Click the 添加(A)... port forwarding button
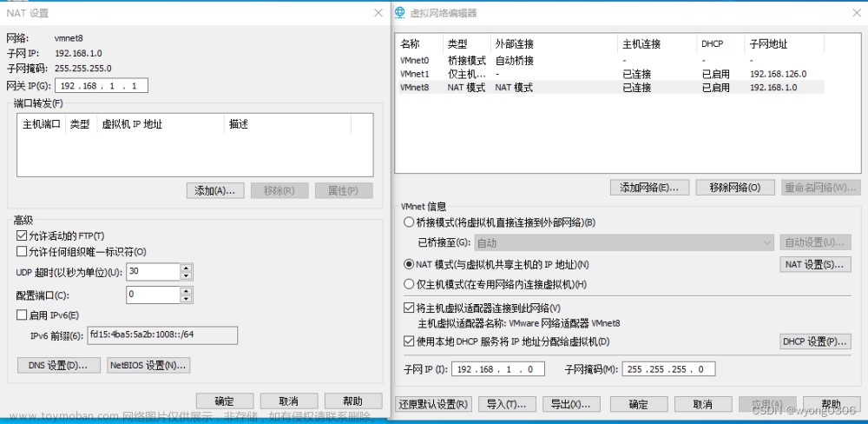 click(215, 190)
